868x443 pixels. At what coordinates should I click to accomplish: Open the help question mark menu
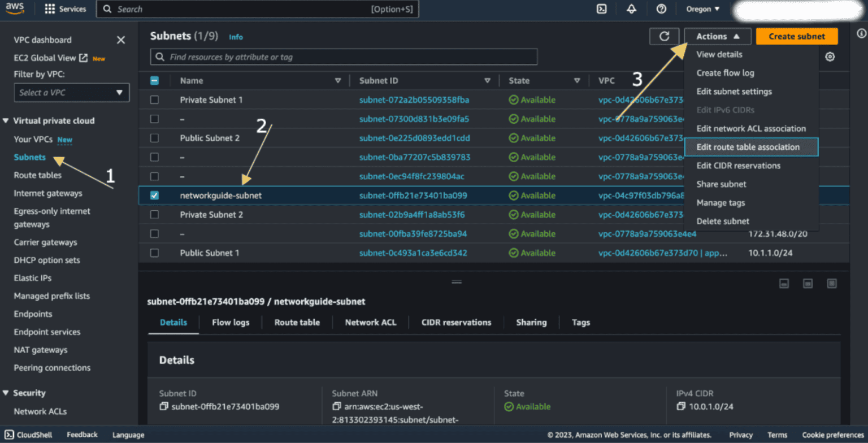point(661,9)
